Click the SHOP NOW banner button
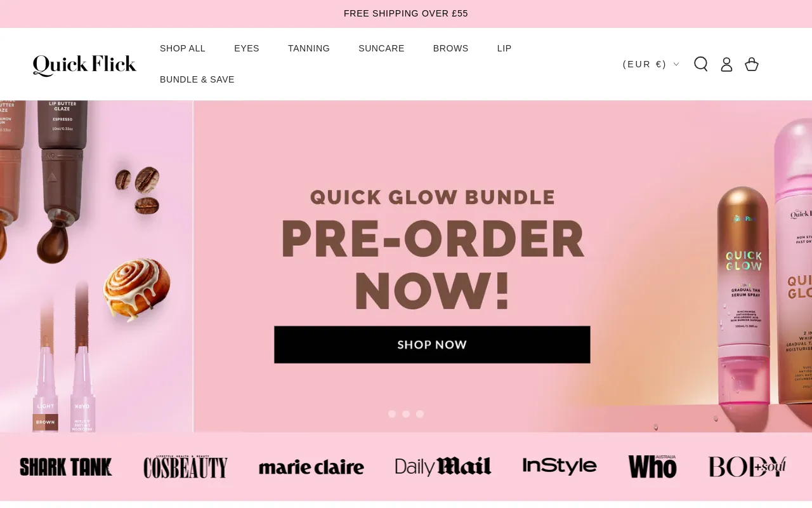The height and width of the screenshot is (508, 812). (432, 345)
